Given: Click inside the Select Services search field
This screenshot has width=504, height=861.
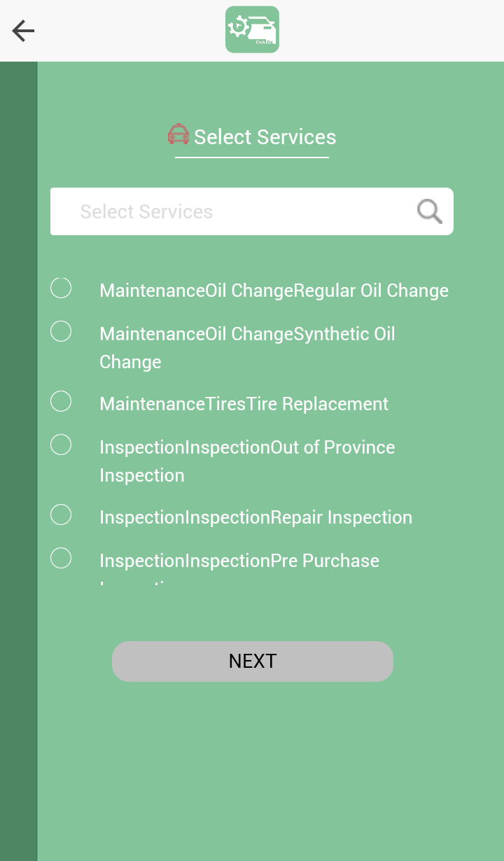Looking at the screenshot, I should (x=231, y=211).
